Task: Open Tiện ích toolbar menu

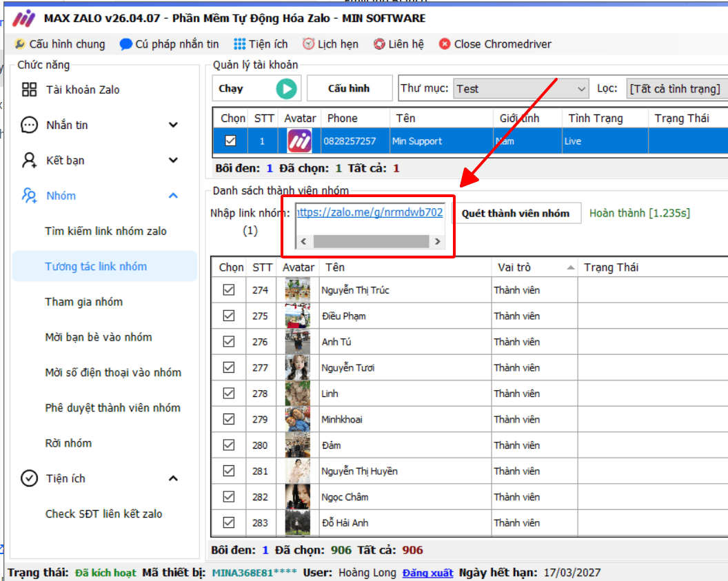Action: click(x=261, y=44)
